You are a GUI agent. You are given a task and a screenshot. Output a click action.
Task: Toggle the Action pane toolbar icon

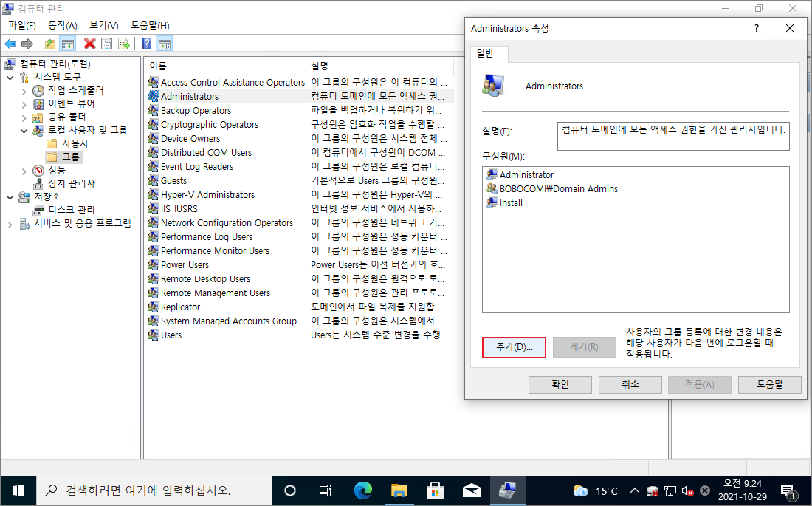click(164, 44)
